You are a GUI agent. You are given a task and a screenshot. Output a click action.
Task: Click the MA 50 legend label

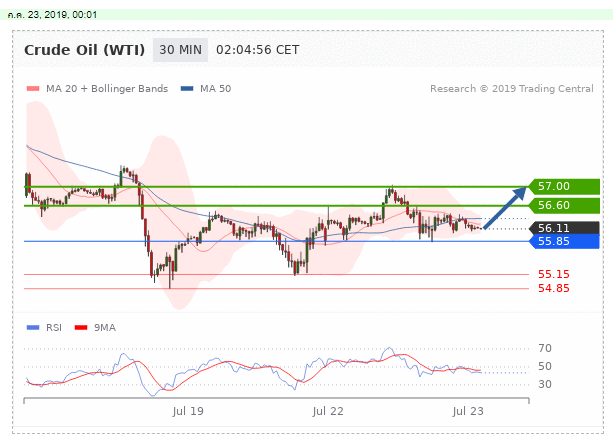tap(215, 89)
